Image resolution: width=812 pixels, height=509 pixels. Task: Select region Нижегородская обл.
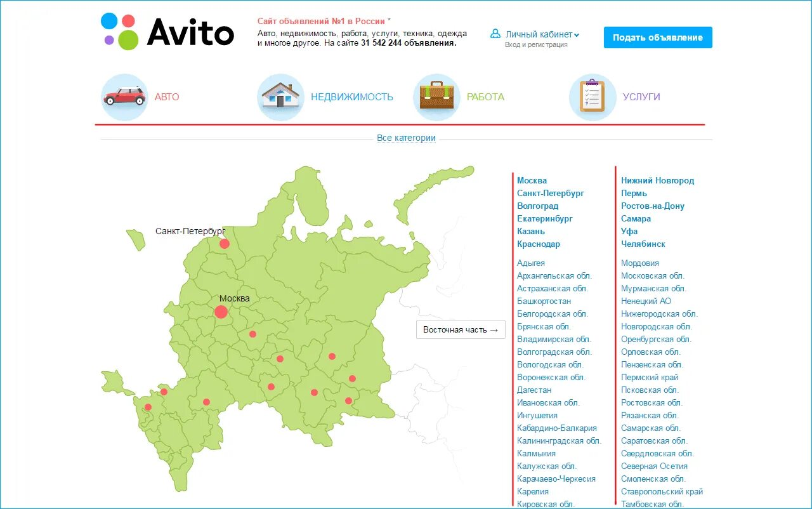click(x=660, y=314)
